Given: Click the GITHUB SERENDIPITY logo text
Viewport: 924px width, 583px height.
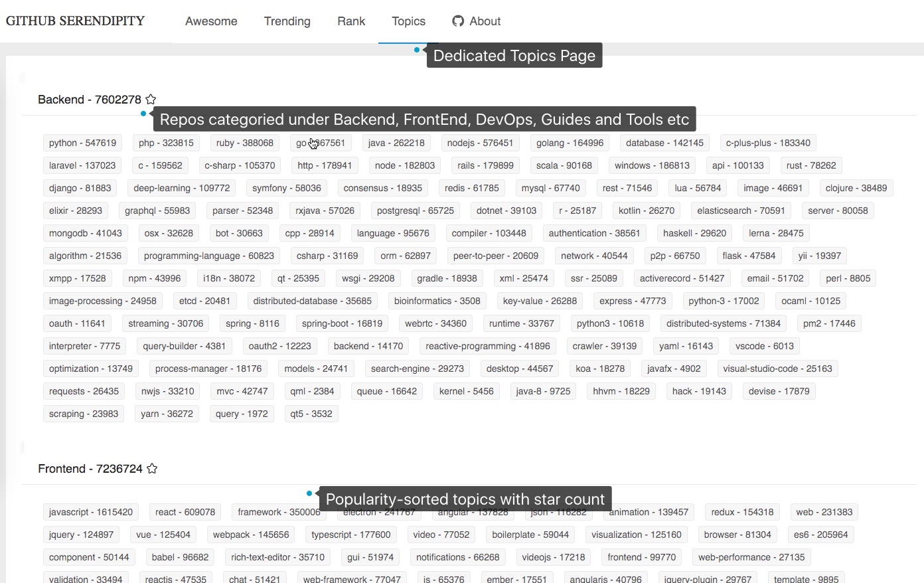Looking at the screenshot, I should 74,21.
